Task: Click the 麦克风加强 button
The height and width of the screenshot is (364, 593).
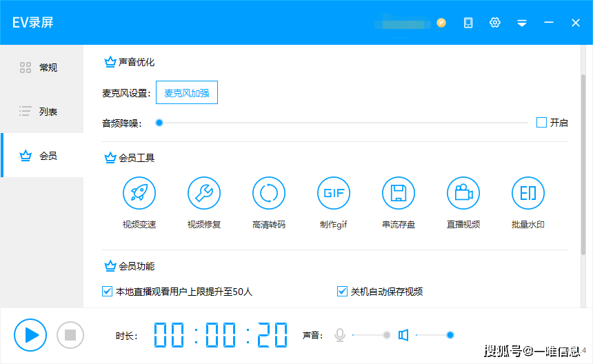Action: pos(187,92)
